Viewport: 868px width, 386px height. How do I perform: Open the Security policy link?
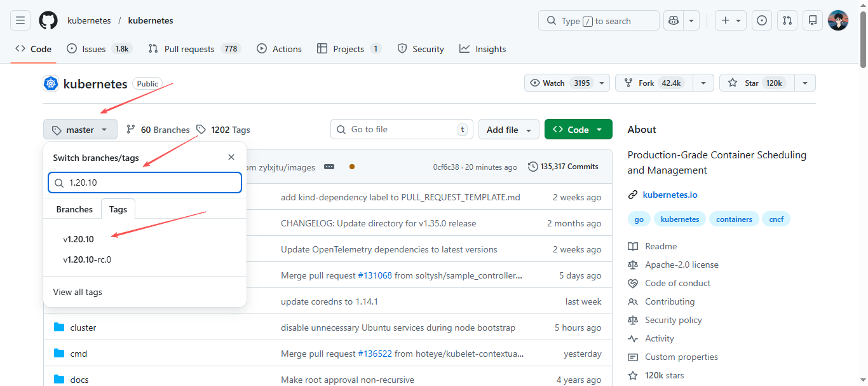click(x=665, y=320)
